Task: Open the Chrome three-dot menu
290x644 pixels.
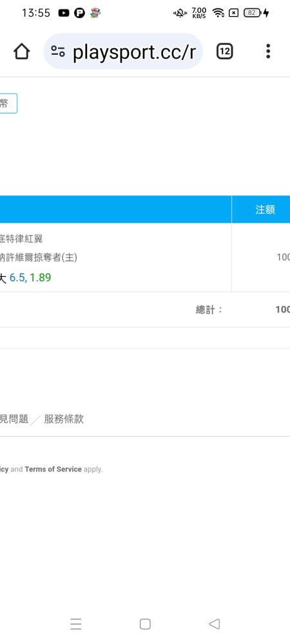Action: (x=268, y=52)
